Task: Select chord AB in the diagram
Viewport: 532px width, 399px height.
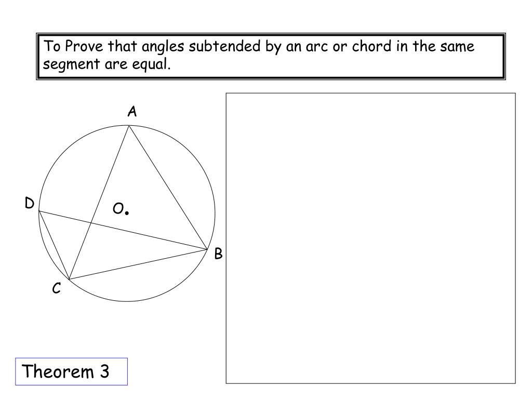Action: pos(168,188)
